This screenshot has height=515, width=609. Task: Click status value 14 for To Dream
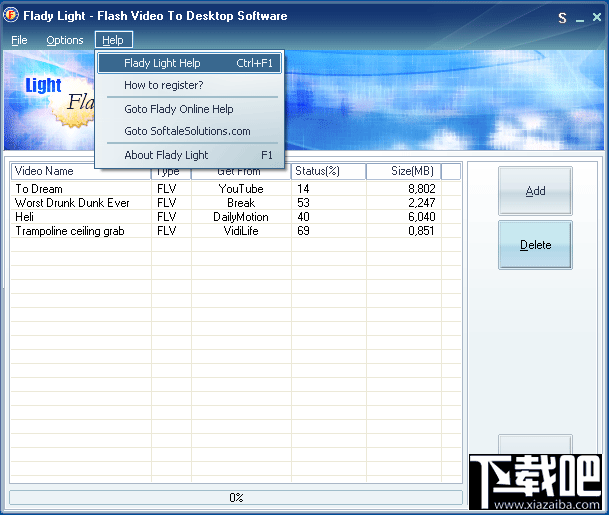[303, 189]
